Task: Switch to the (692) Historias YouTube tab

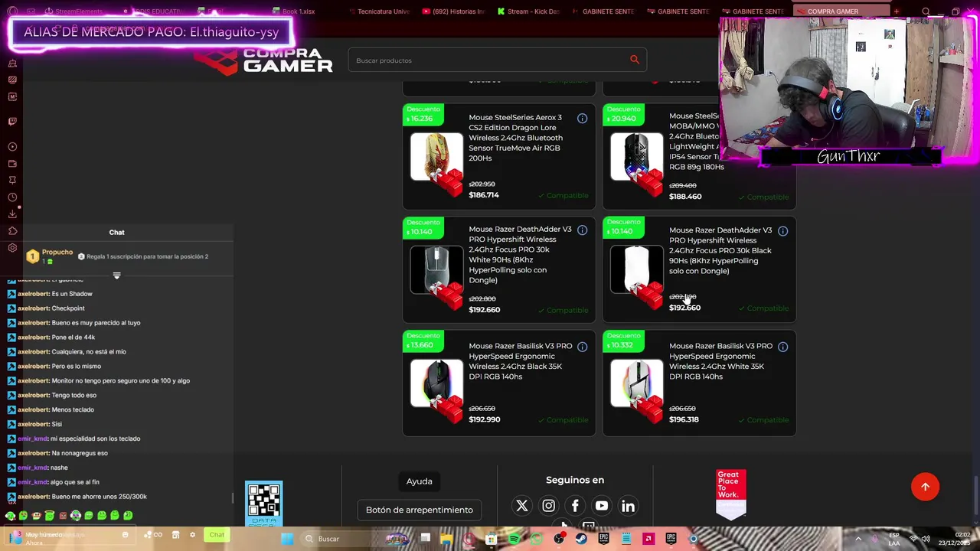Action: 453,11
